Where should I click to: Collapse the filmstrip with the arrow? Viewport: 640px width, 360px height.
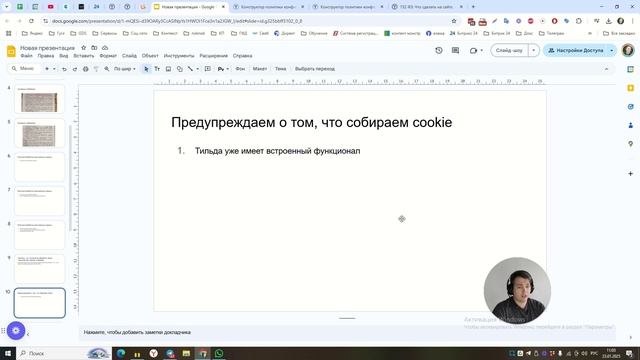click(28, 334)
